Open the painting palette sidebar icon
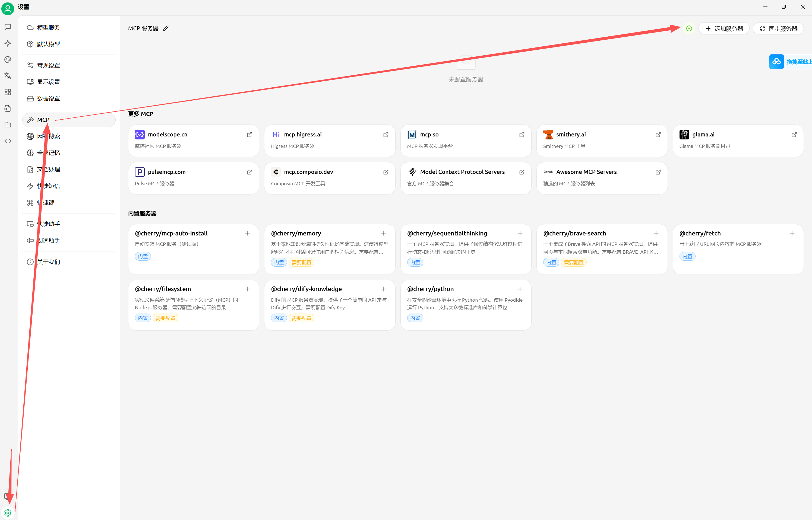Viewport: 812px width, 520px height. (8, 59)
